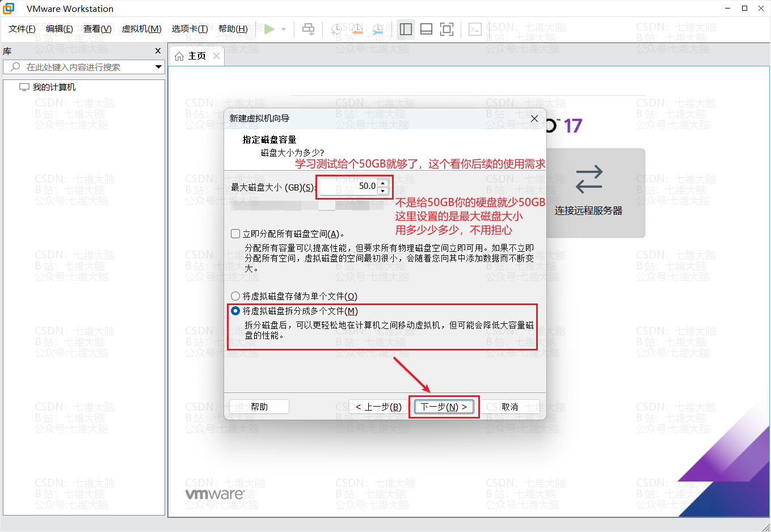
Task: Close the 新建虚拟机向导 dialog
Action: [534, 119]
